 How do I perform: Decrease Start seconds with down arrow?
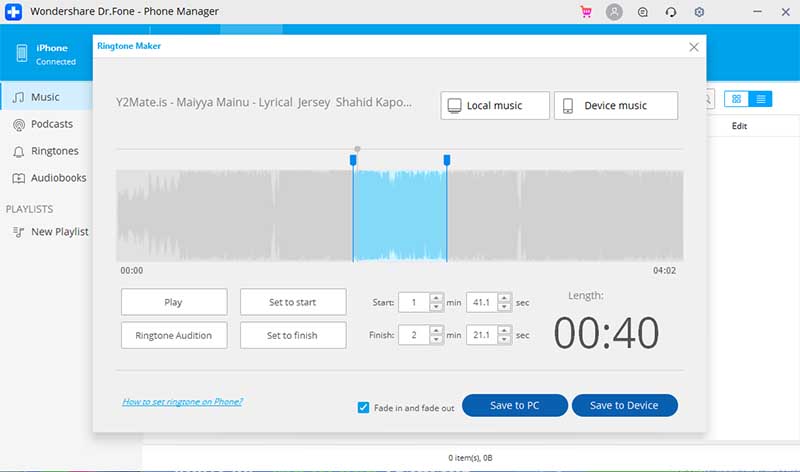coord(504,307)
